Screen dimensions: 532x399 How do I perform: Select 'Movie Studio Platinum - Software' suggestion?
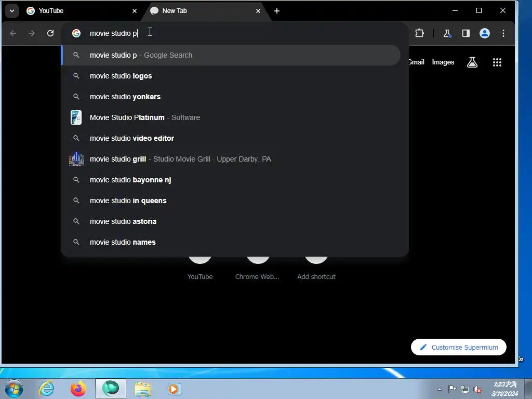click(x=231, y=117)
